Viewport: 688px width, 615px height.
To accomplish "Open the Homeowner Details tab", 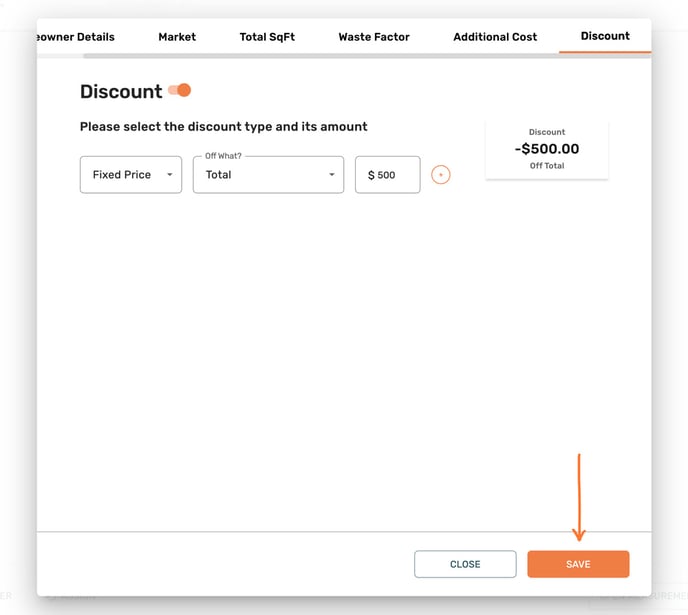I will click(76, 37).
